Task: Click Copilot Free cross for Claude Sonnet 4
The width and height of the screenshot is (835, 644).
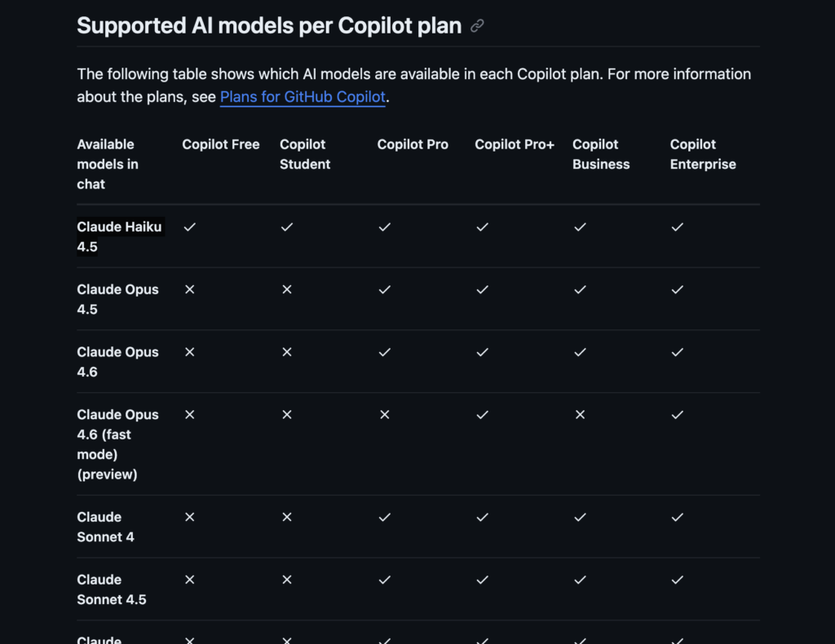Action: click(189, 517)
